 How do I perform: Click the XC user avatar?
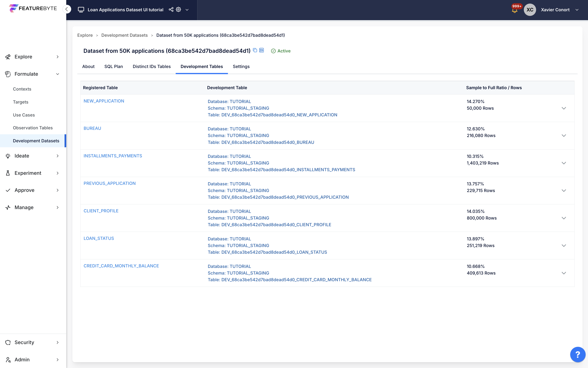coord(530,10)
